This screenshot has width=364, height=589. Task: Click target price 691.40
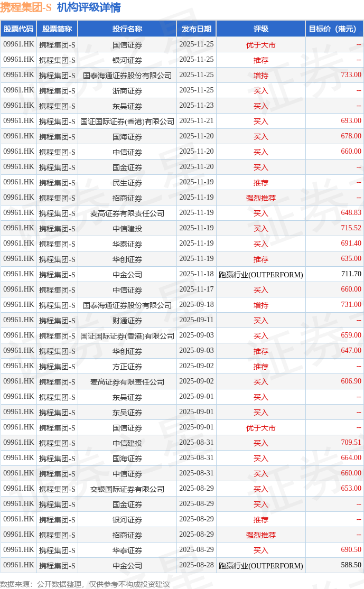(351, 244)
